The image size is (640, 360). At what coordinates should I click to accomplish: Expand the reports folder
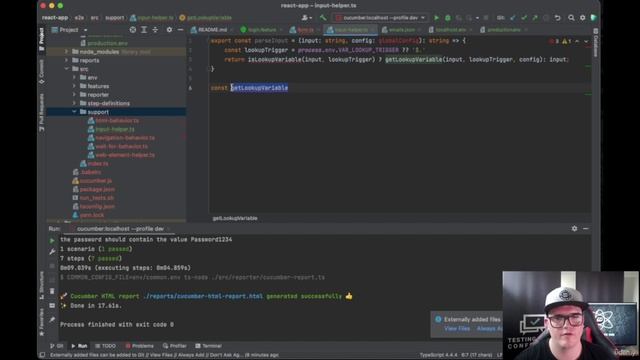[67, 60]
